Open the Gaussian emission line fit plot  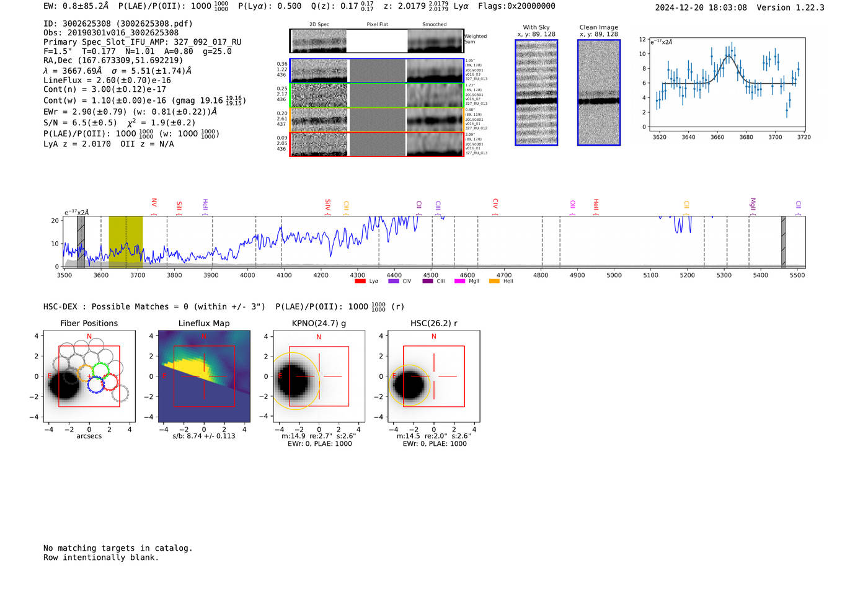click(727, 85)
